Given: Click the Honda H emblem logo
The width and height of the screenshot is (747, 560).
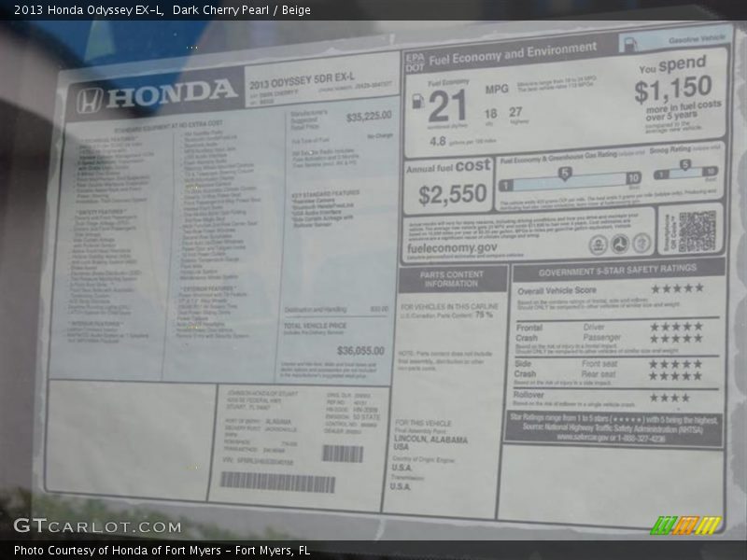Looking at the screenshot, I should pos(90,101).
